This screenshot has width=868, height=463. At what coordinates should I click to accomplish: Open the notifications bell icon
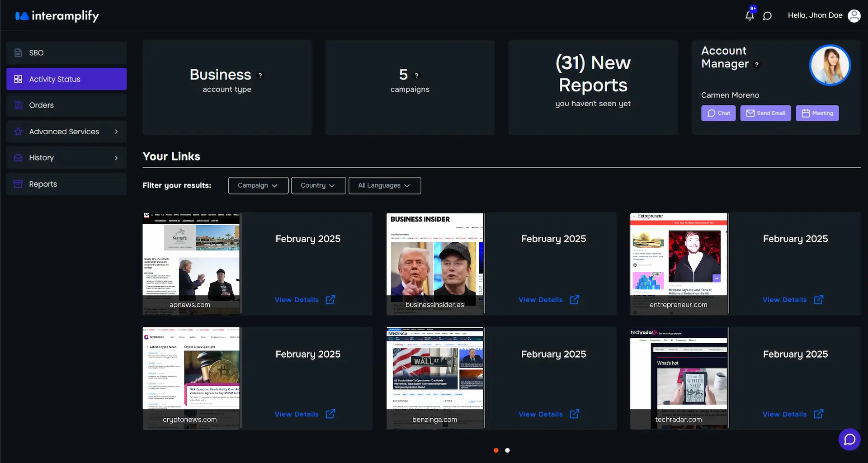750,15
